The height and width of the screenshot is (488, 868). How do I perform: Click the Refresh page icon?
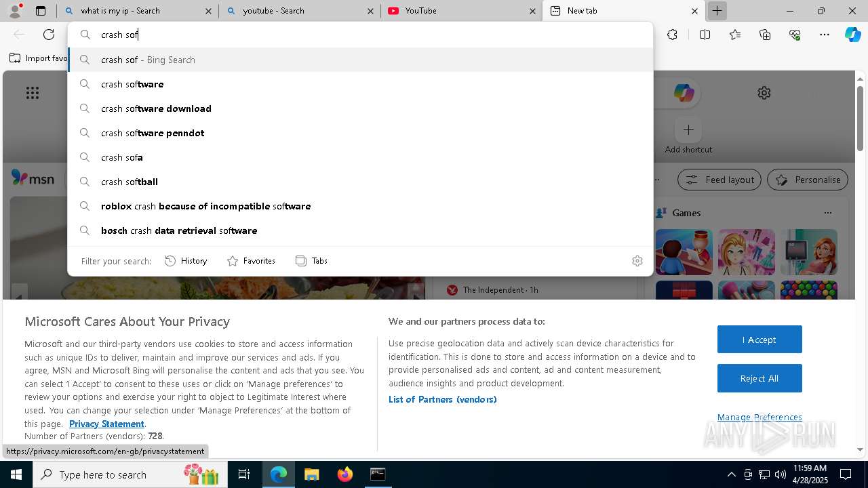coord(49,35)
